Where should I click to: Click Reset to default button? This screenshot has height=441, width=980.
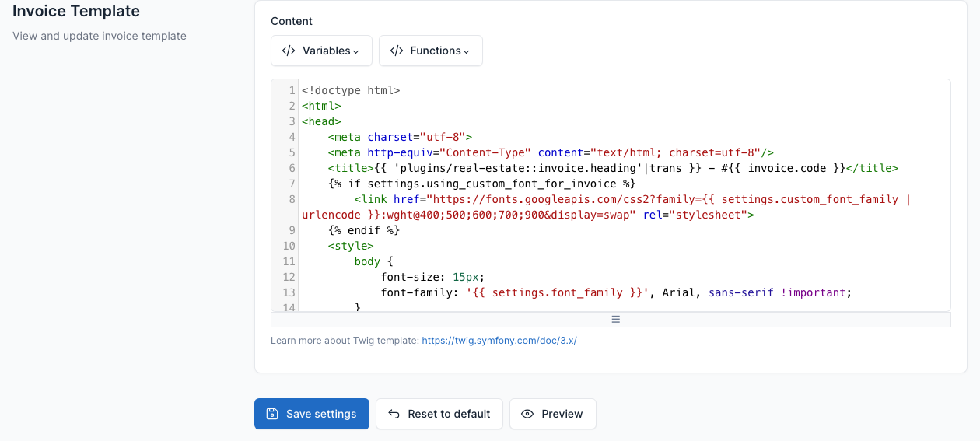[439, 414]
